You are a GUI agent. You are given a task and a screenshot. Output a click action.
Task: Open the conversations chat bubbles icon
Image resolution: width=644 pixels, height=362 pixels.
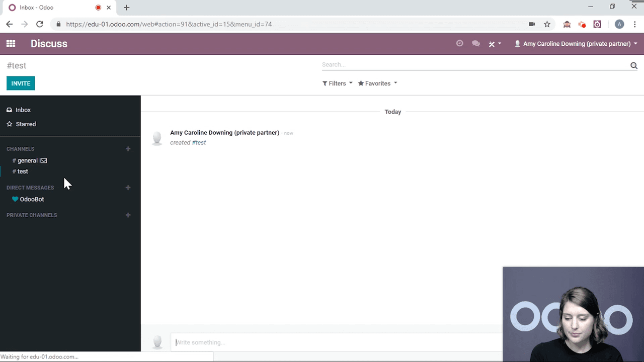(475, 44)
